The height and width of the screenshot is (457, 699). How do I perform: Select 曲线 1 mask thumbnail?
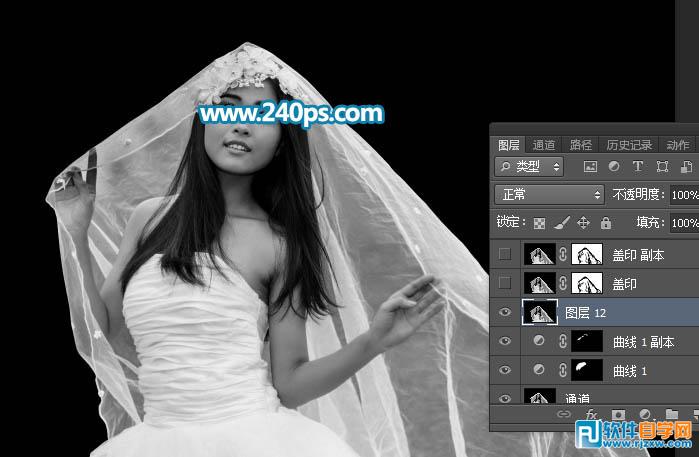(587, 371)
